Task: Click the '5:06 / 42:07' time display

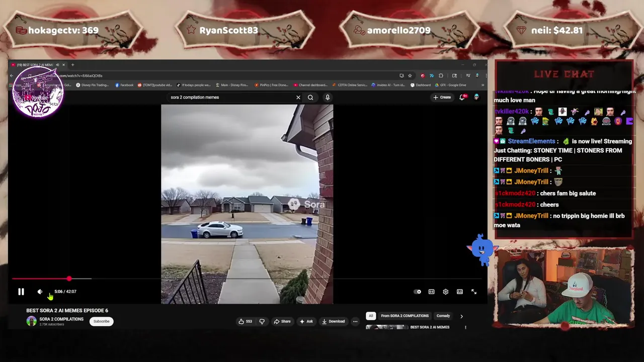Action: coord(65,292)
